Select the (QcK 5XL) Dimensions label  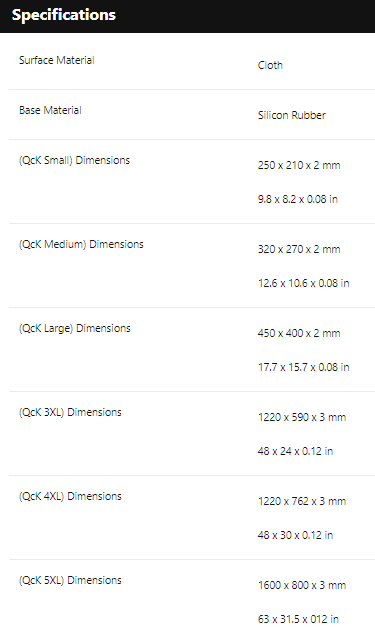(x=70, y=580)
